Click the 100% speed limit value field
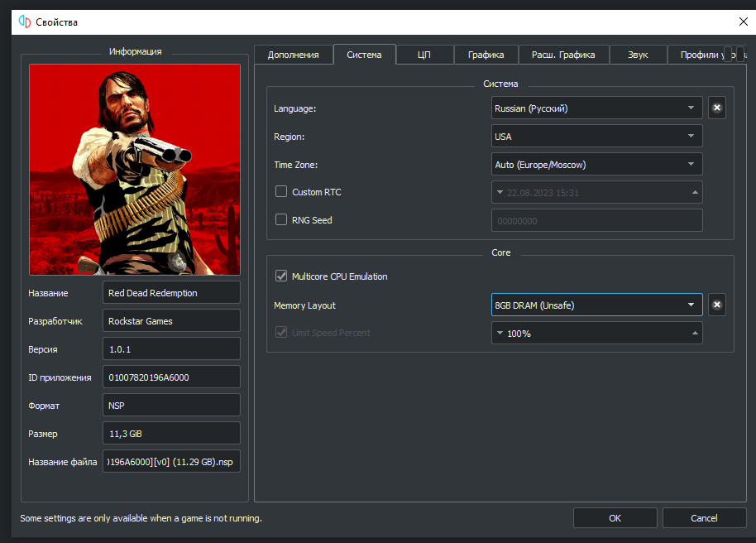The height and width of the screenshot is (543, 756). 596,333
